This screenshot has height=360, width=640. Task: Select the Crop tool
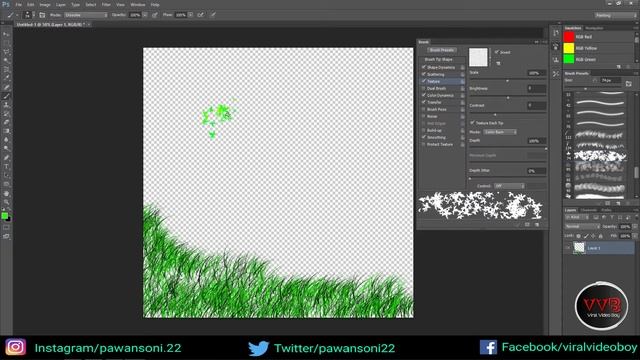[6, 69]
